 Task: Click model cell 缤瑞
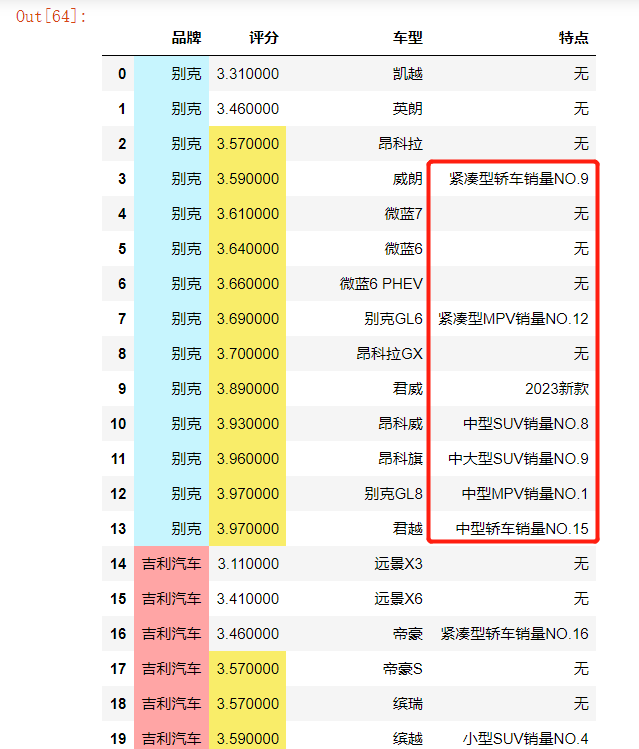pyautogui.click(x=408, y=704)
